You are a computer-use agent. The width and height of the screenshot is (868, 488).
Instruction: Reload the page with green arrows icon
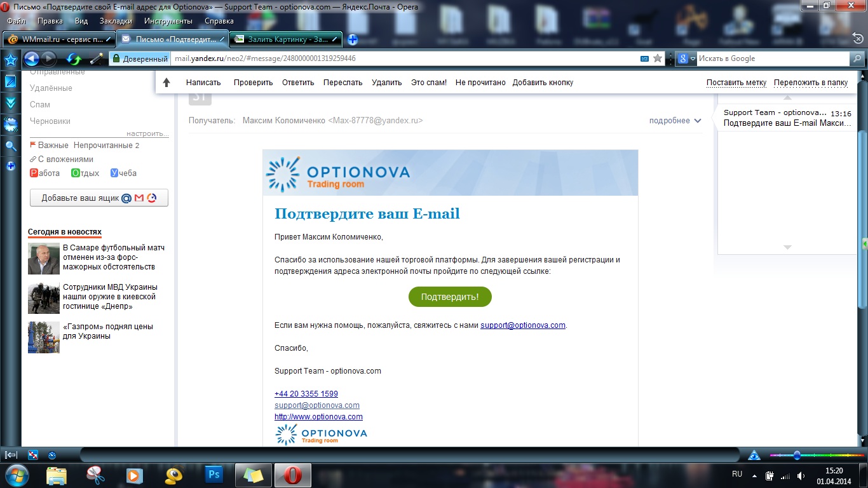pyautogui.click(x=74, y=59)
